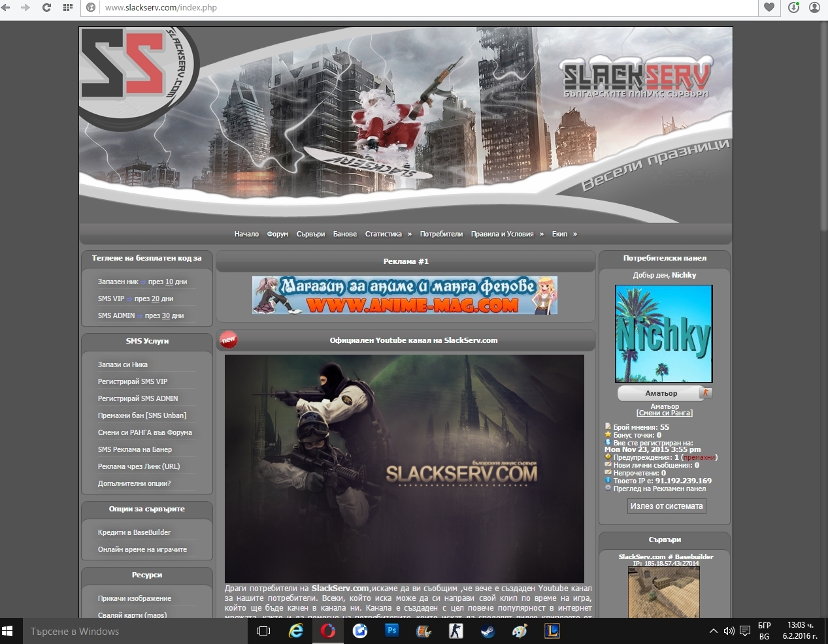Click the Counter-Strike rank icon beside Аматьор
The height and width of the screenshot is (644, 828).
[x=705, y=393]
